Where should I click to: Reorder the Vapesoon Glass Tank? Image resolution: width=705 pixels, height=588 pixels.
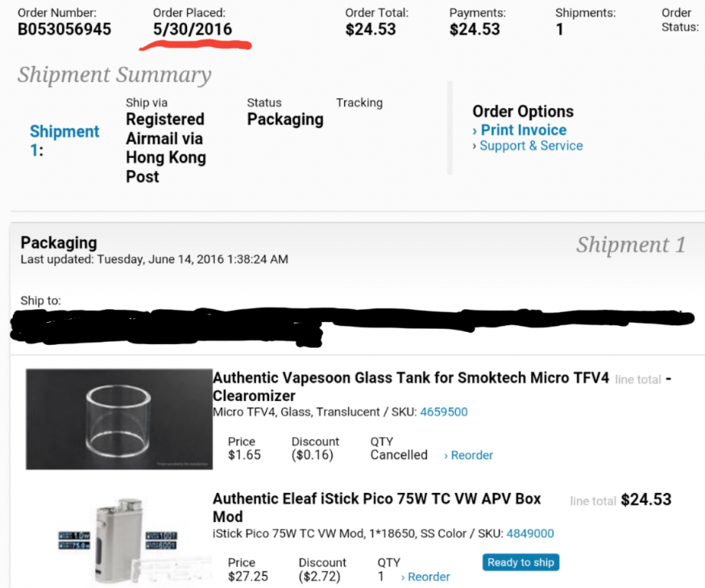pos(471,455)
